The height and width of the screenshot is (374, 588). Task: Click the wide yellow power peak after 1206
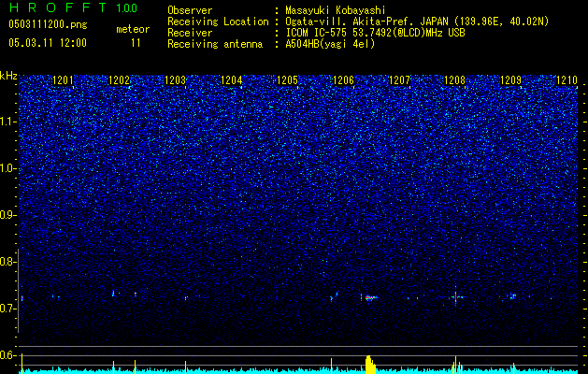point(370,365)
